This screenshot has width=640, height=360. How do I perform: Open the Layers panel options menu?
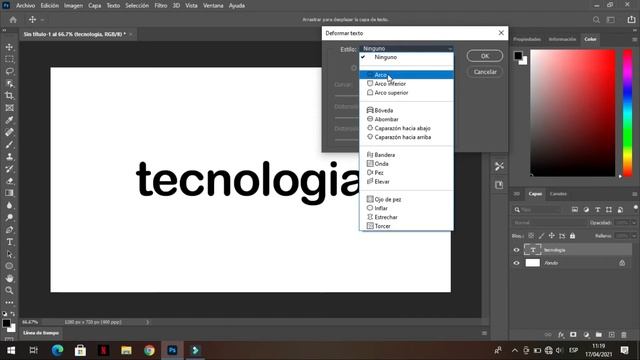(634, 194)
